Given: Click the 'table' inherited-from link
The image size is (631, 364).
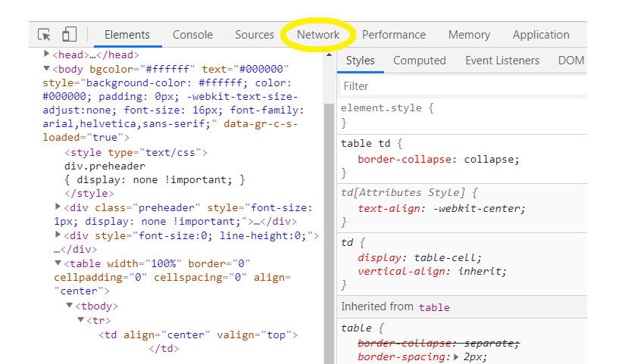Looking at the screenshot, I should point(433,307).
